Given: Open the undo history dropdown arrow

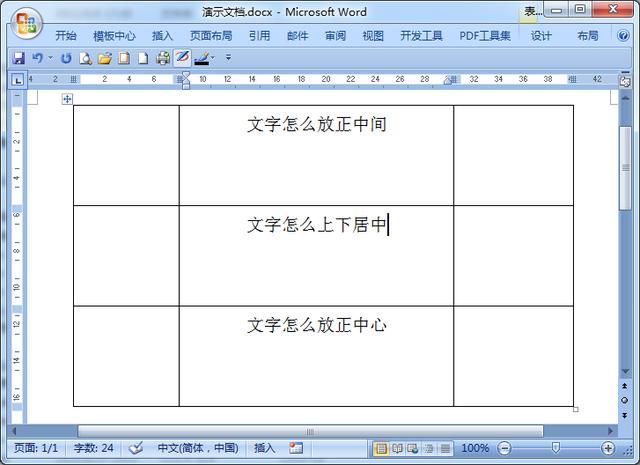Looking at the screenshot, I should pos(51,58).
